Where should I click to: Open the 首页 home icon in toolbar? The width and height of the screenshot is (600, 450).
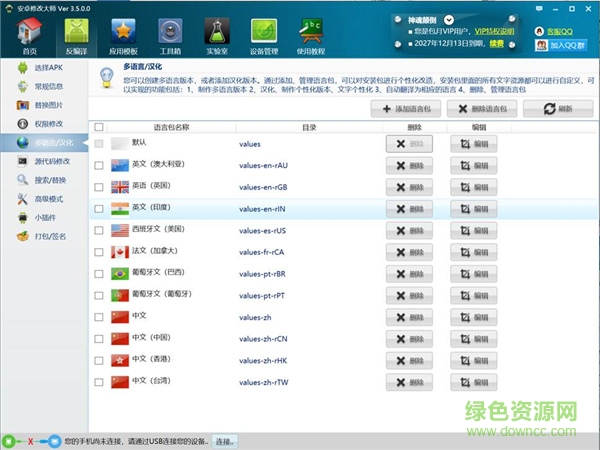[30, 35]
